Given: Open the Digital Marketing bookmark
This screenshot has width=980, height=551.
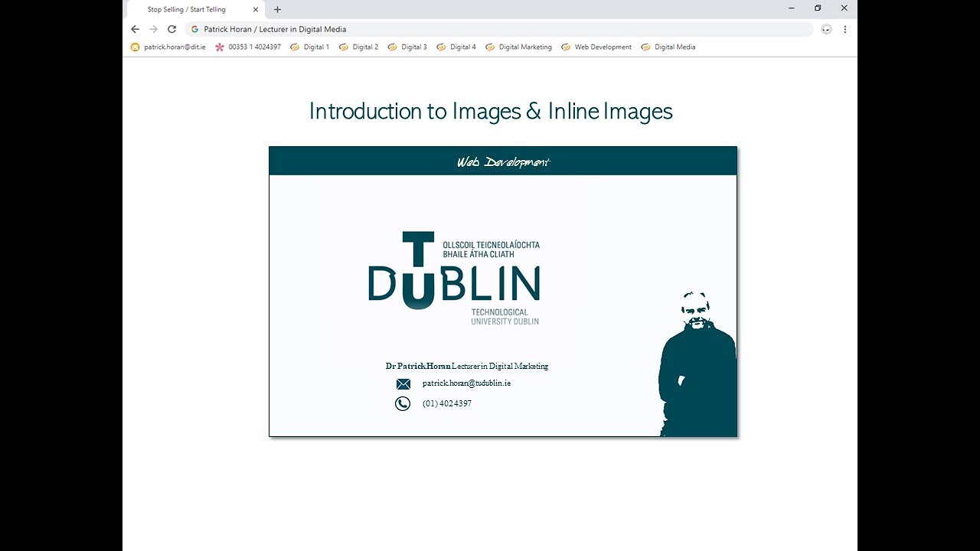Looking at the screenshot, I should point(519,47).
